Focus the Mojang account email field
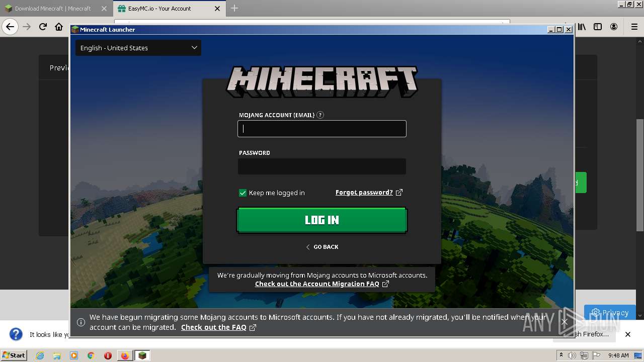 tap(322, 129)
